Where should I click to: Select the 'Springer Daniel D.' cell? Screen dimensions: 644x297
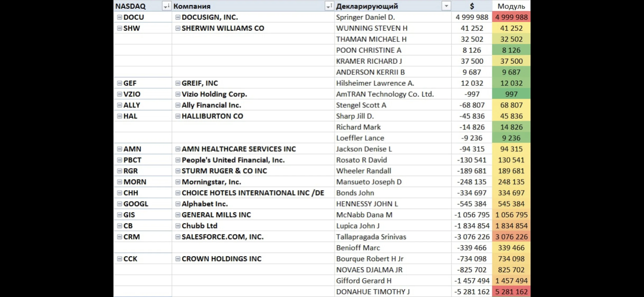coord(393,17)
